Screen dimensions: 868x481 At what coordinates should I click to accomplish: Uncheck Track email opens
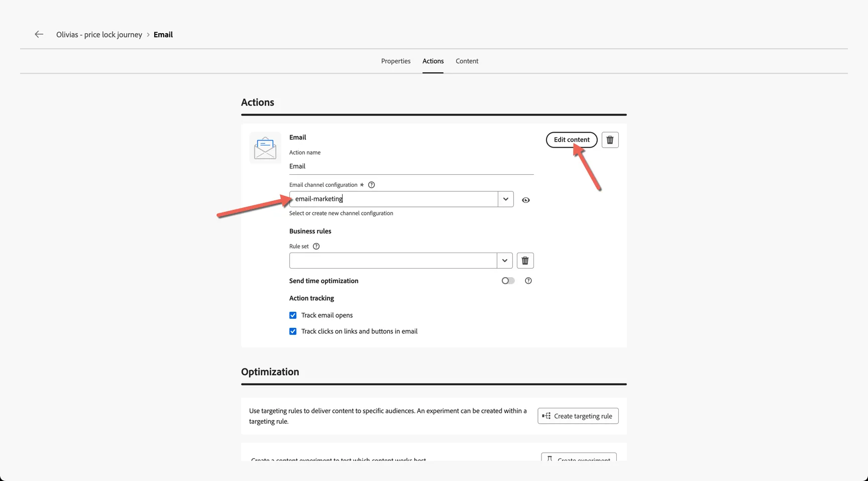coord(293,315)
